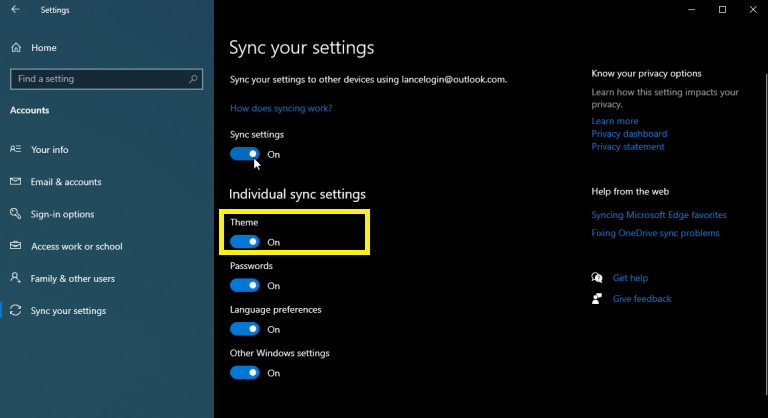Disable the Theme sync toggle
Image resolution: width=768 pixels, height=418 pixels.
click(245, 242)
